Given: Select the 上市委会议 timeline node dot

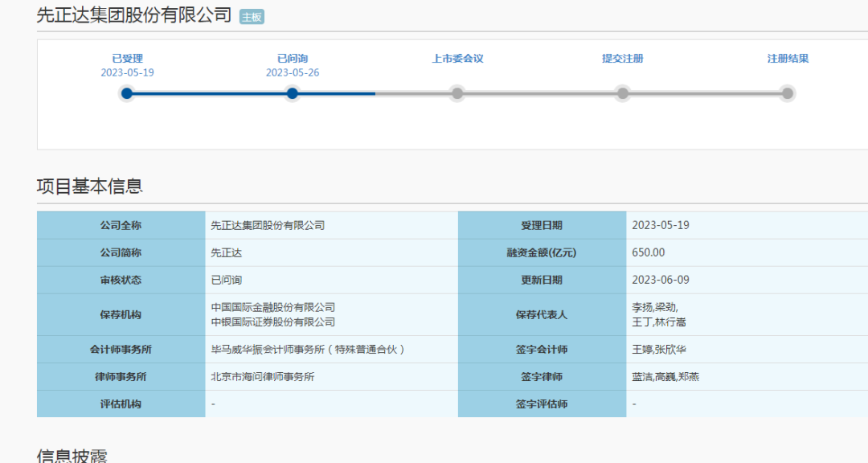Looking at the screenshot, I should (x=457, y=93).
